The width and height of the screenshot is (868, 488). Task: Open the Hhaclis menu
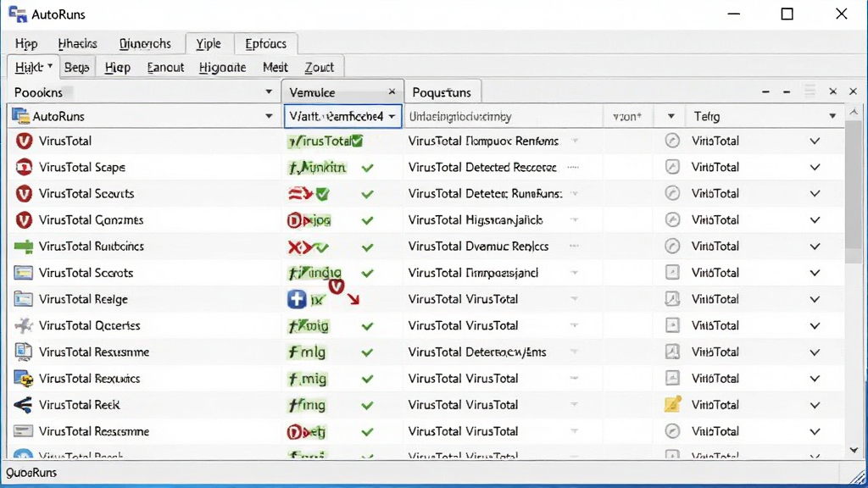tap(77, 44)
